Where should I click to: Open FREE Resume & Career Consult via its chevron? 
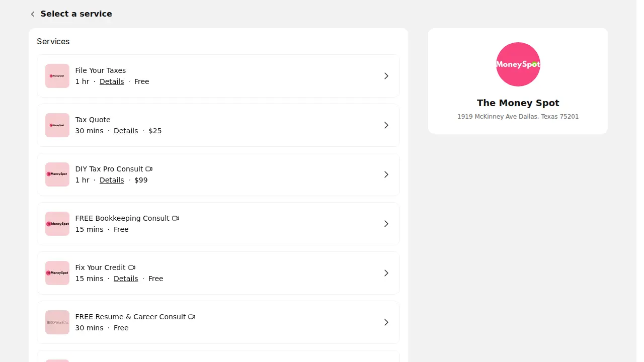click(x=386, y=322)
